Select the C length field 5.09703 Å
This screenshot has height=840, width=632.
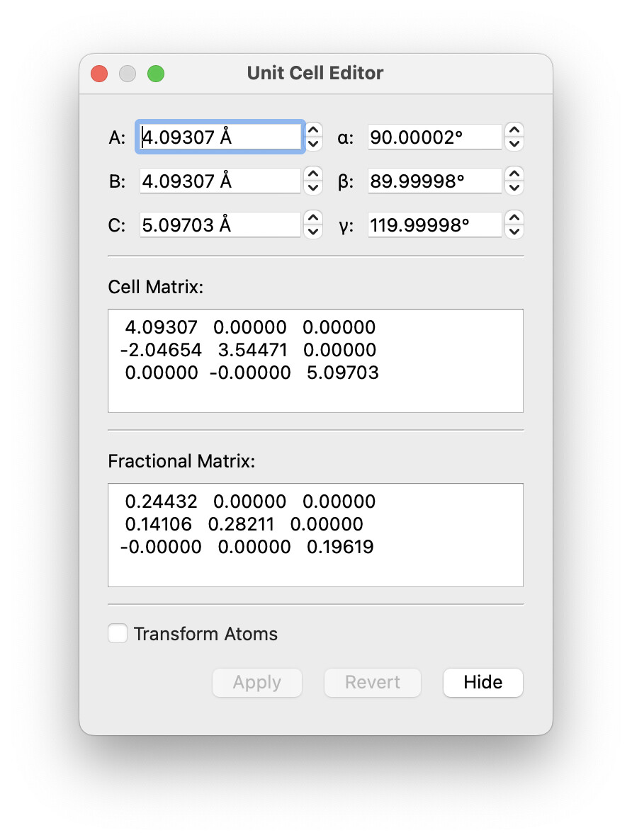coord(220,225)
